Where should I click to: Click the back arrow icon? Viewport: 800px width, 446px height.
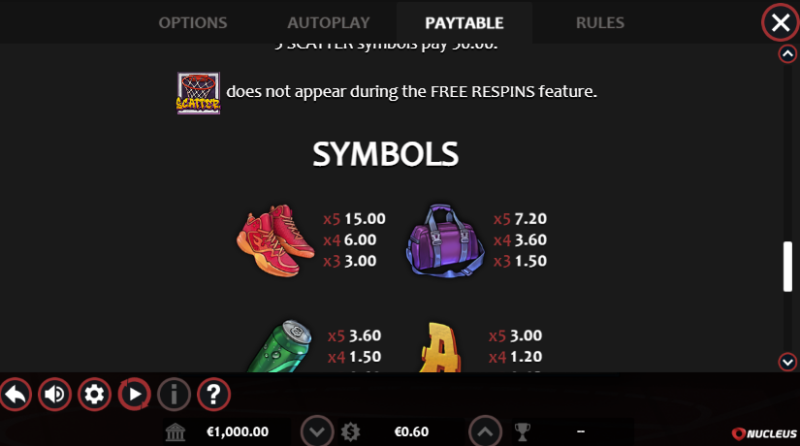16,394
